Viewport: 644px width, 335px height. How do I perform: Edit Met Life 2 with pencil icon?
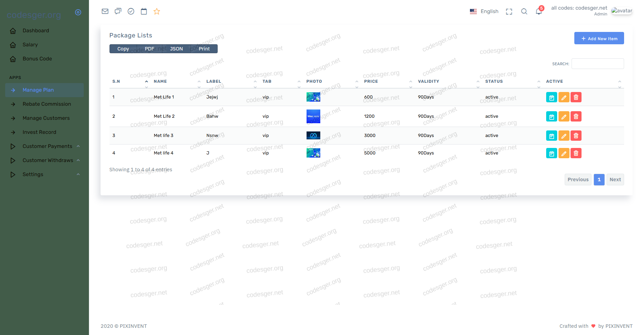pyautogui.click(x=564, y=117)
